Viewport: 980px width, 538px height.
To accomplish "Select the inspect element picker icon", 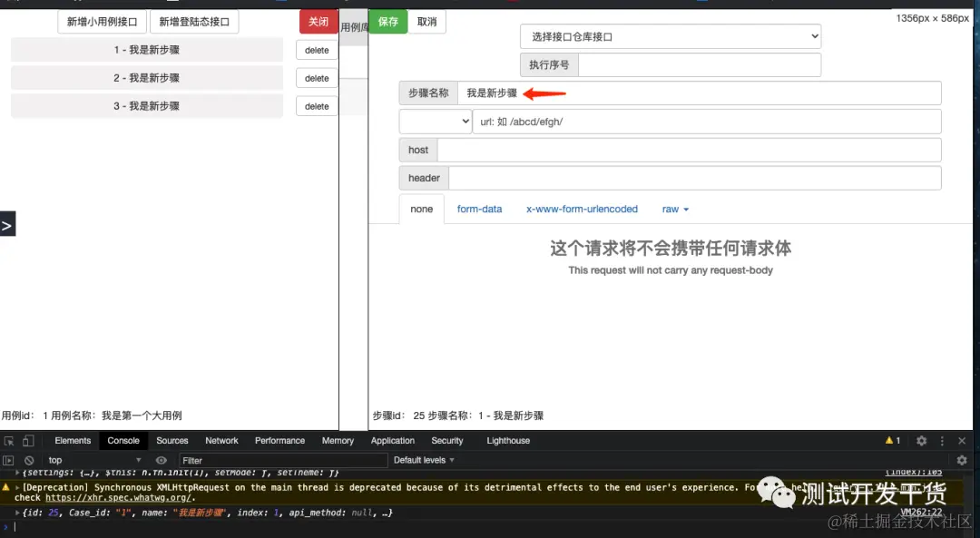I will point(9,441).
